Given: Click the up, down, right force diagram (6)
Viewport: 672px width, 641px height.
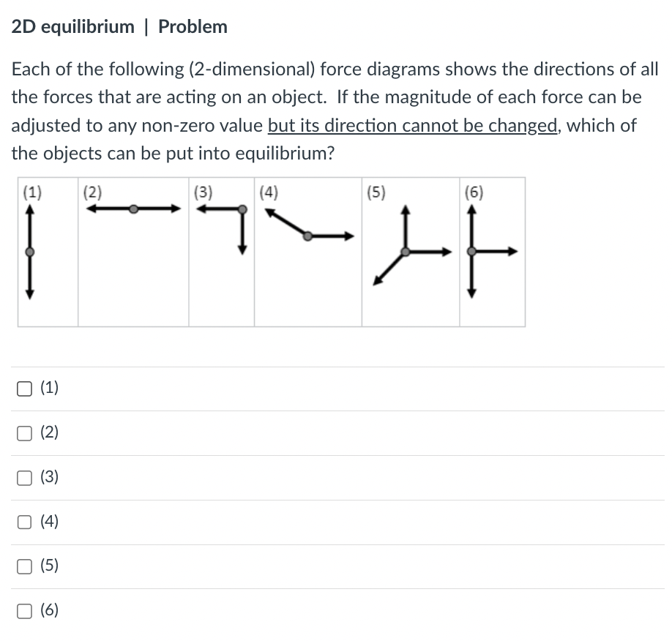Looking at the screenshot, I should pos(494,252).
